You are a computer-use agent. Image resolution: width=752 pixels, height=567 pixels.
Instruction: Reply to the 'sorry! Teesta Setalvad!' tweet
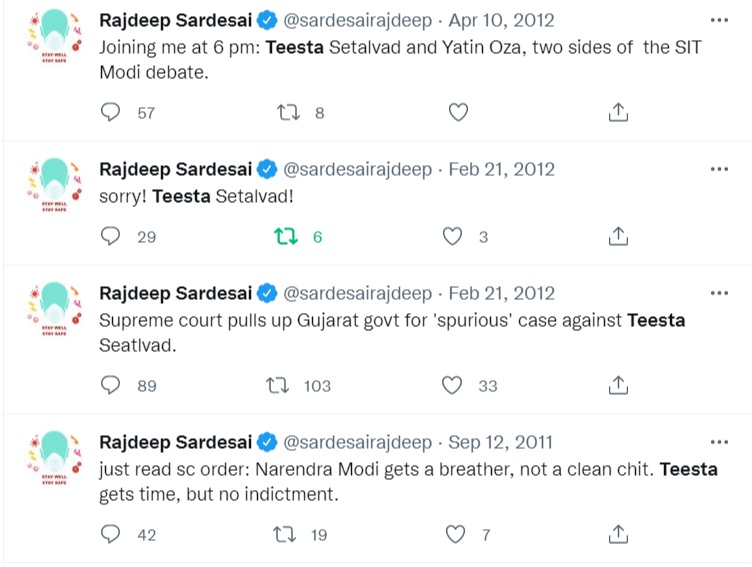(x=112, y=237)
